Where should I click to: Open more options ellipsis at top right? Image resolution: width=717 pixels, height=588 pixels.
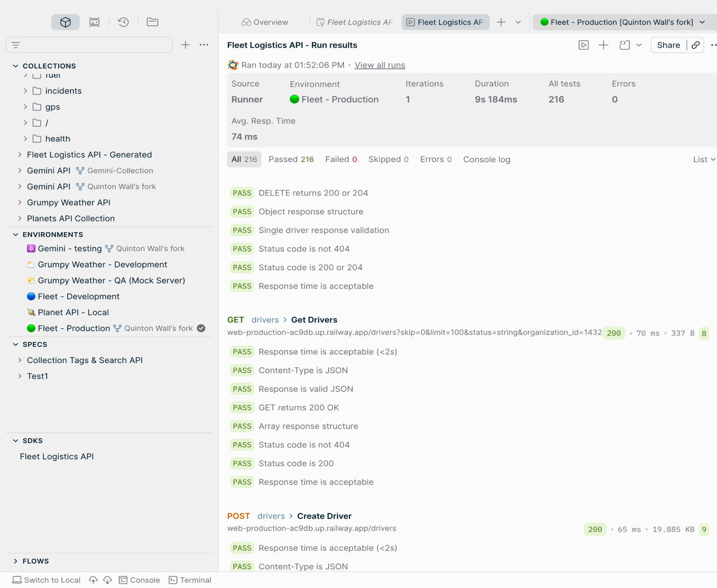pos(713,45)
